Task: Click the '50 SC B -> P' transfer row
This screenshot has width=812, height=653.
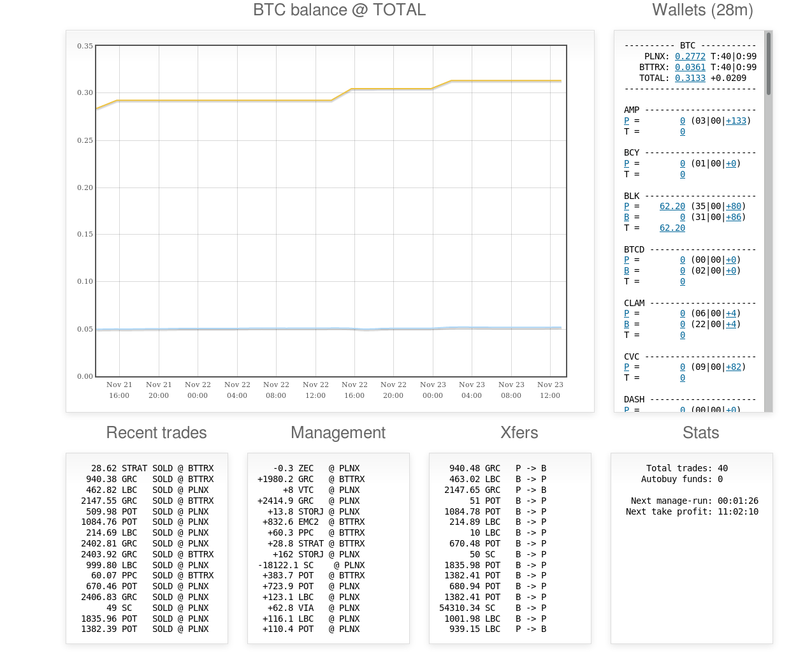Action: (508, 554)
